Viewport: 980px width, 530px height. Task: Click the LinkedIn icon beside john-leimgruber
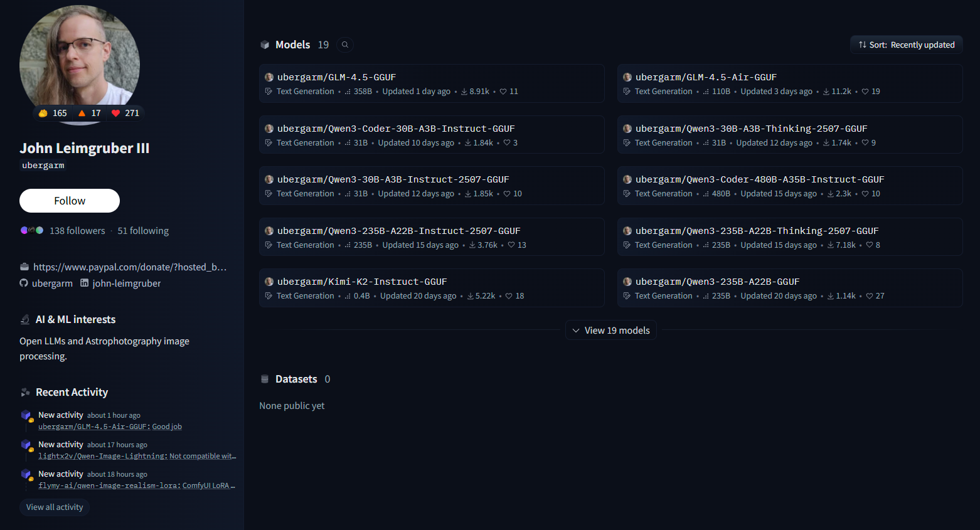click(x=85, y=283)
